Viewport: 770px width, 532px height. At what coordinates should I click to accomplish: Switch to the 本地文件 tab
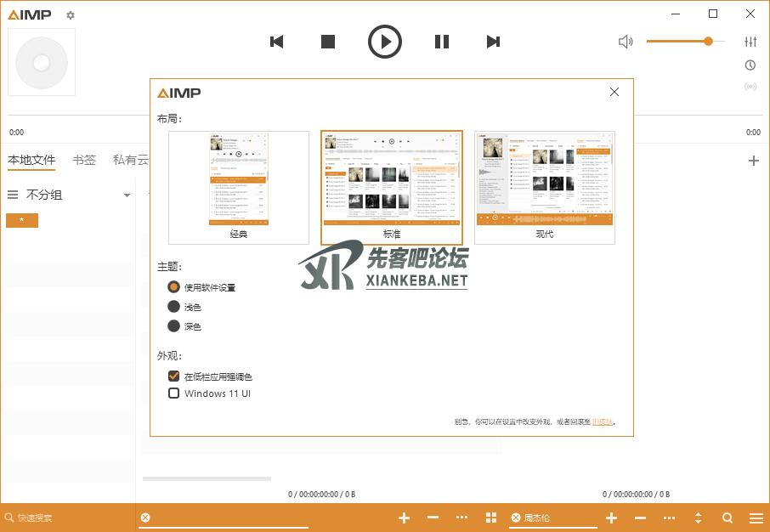pos(31,160)
